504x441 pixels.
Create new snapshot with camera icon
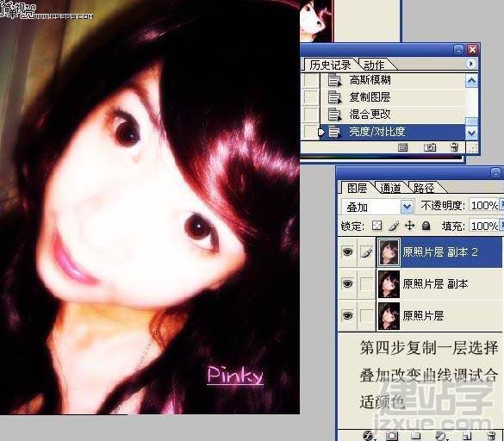click(429, 147)
